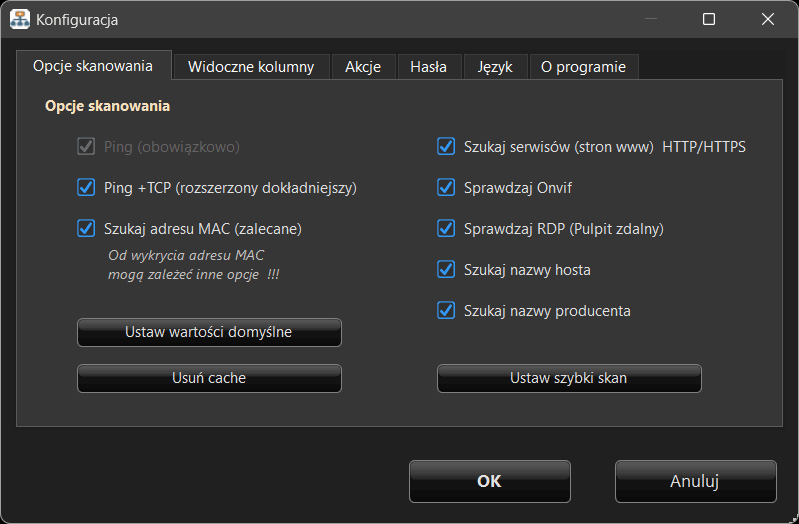The height and width of the screenshot is (524, 799).
Task: Click the Konfiguracja app icon in title bar
Action: point(19,19)
